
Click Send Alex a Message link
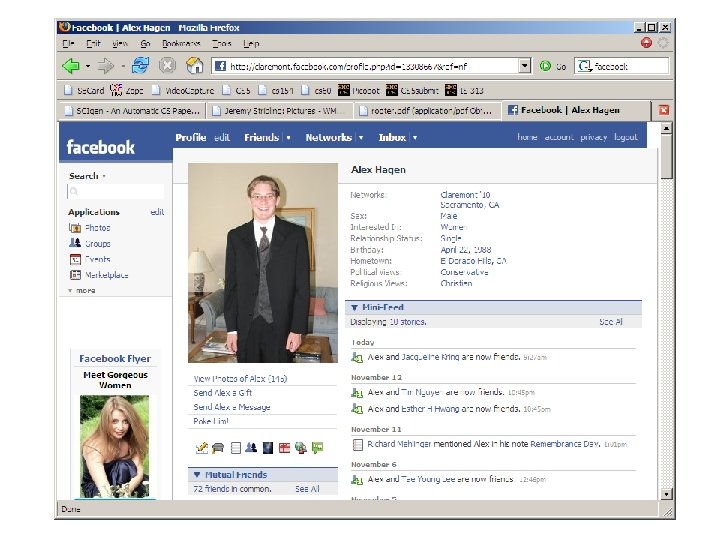tap(232, 407)
